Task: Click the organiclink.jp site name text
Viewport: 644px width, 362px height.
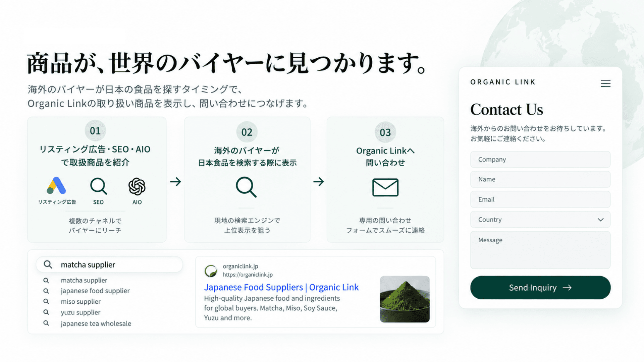Action: coord(240,266)
